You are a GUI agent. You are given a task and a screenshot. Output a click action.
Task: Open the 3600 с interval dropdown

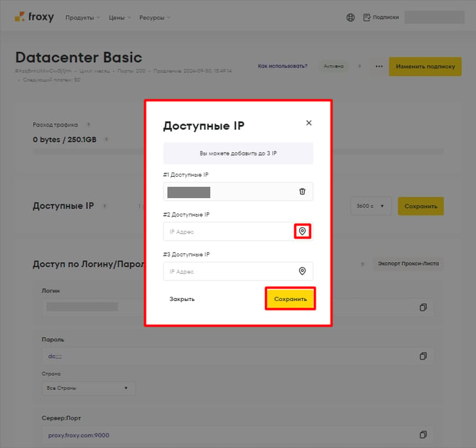tap(371, 206)
